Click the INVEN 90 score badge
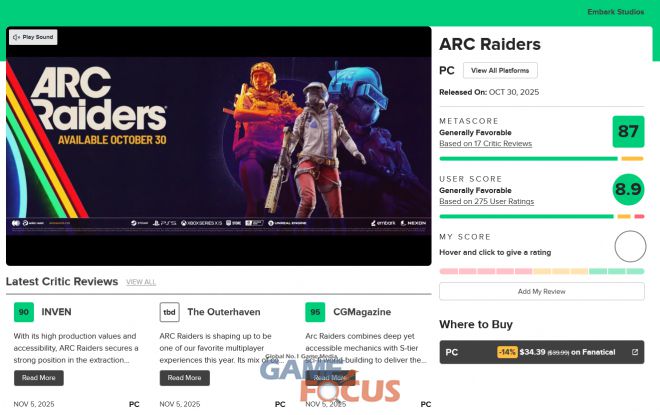 [x=24, y=312]
